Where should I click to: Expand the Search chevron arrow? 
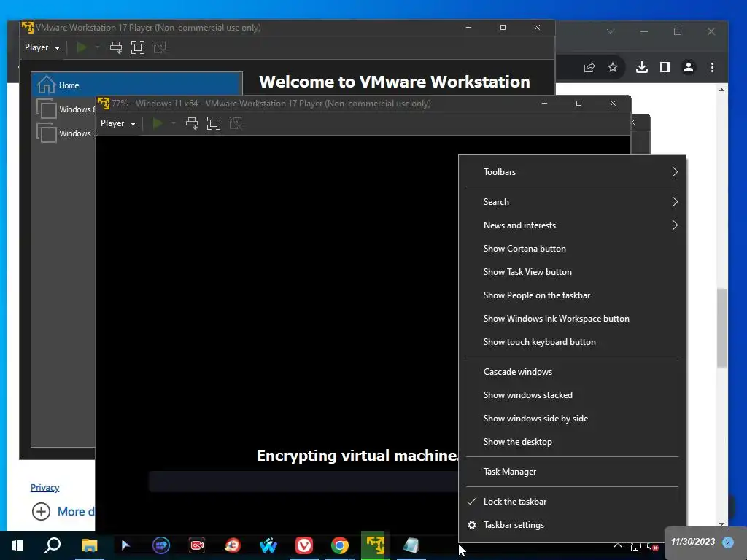pos(675,202)
